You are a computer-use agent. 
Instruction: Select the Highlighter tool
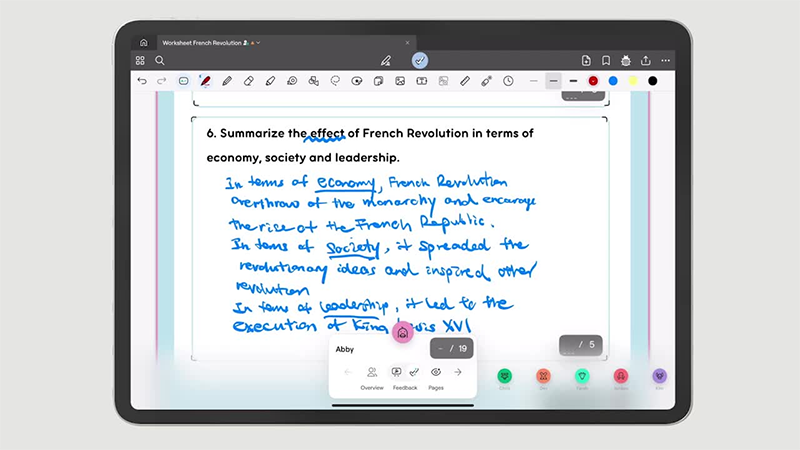270,81
